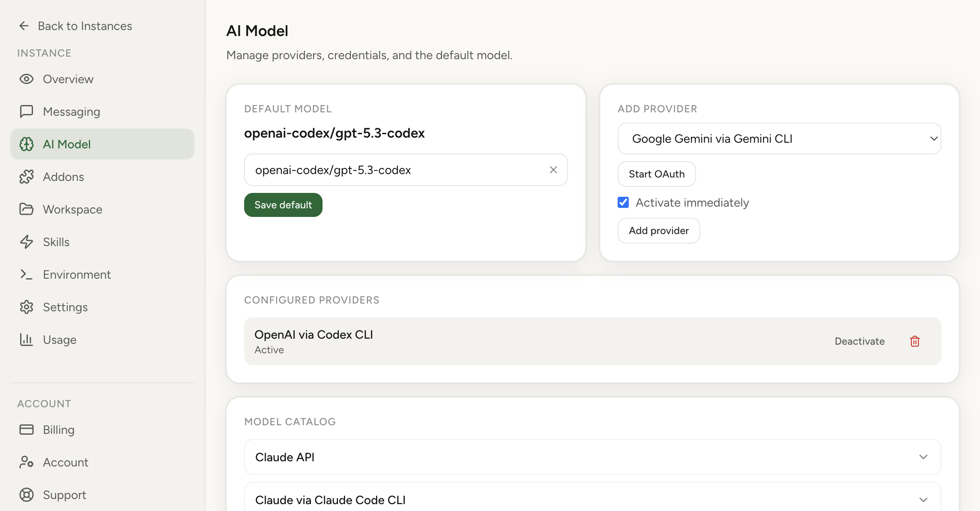Delete the OpenAI provider via trash icon
Image resolution: width=980 pixels, height=511 pixels.
click(x=914, y=341)
